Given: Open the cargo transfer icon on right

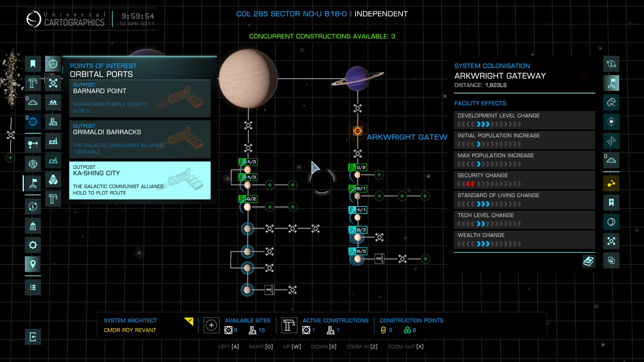Looking at the screenshot, I should [611, 102].
